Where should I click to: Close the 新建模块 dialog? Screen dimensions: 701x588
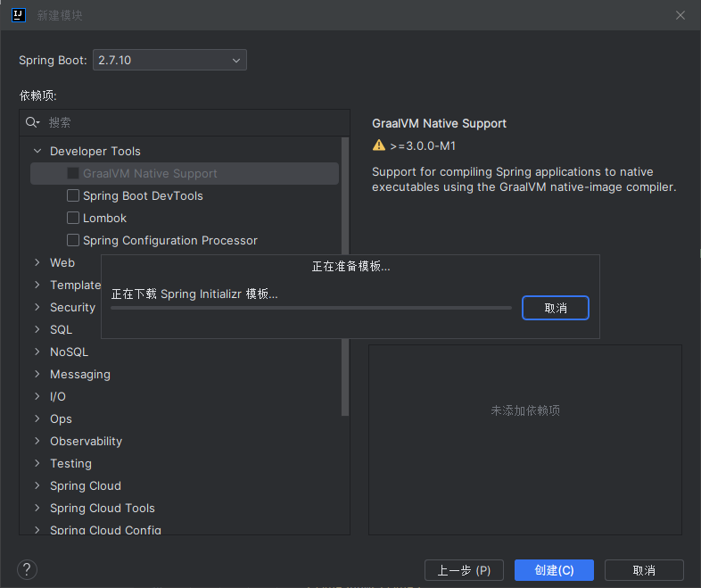tap(680, 15)
